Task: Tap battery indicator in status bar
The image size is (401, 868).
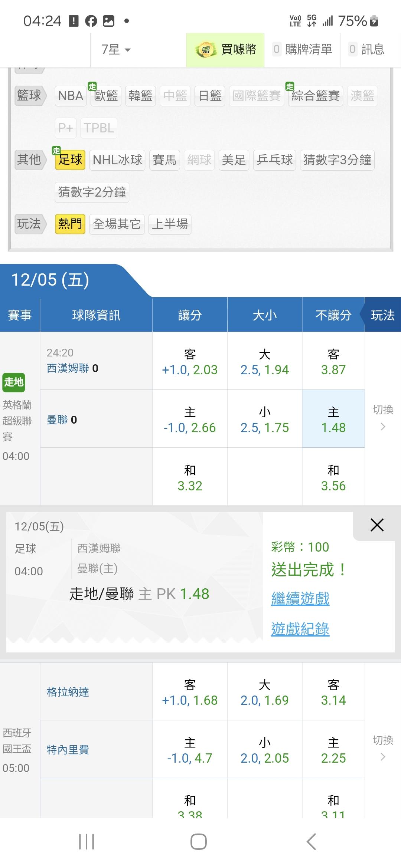Action: tap(374, 21)
